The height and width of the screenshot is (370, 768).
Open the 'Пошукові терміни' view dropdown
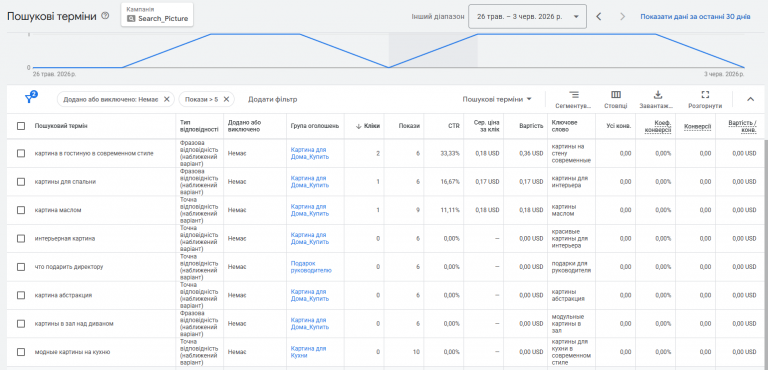click(x=497, y=99)
